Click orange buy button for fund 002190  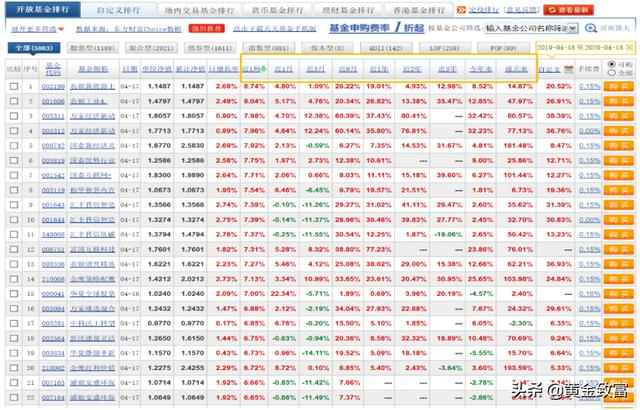pos(618,86)
